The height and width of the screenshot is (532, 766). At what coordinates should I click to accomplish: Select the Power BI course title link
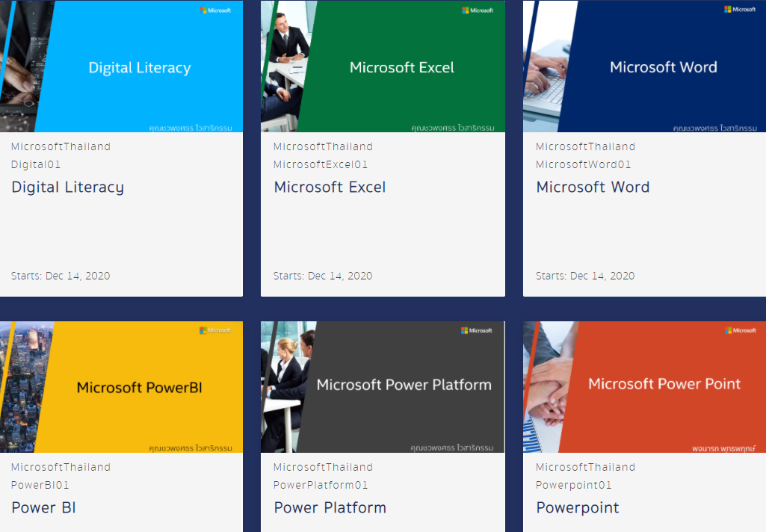click(43, 508)
